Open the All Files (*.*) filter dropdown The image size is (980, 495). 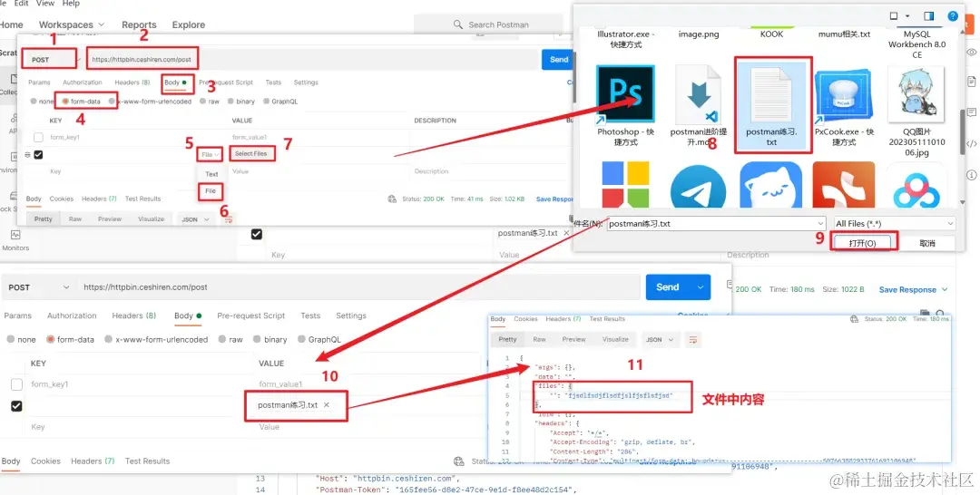[895, 223]
